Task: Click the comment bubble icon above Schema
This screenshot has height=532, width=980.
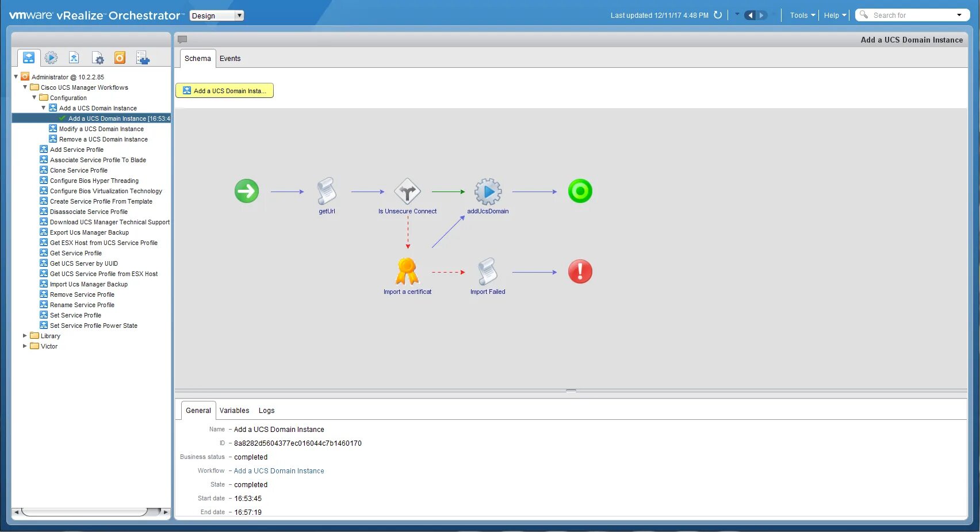Action: pyautogui.click(x=182, y=40)
